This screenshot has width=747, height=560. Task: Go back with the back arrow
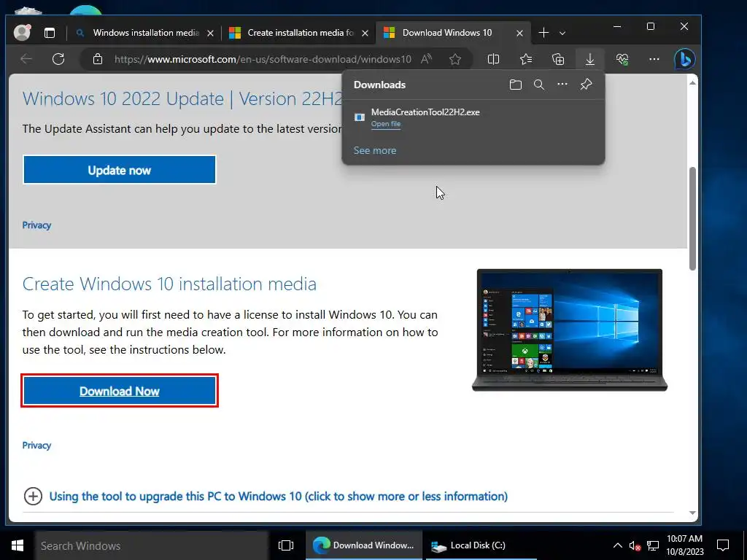click(26, 59)
